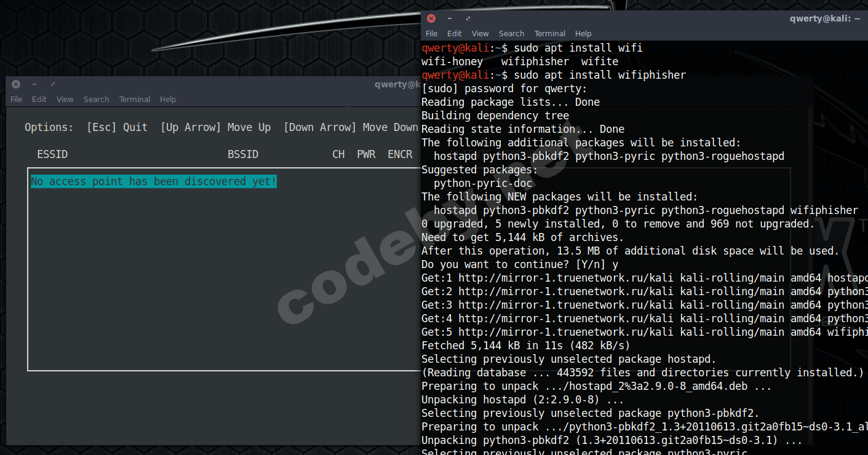Click the "[Down Arrow] Move Down" option text
Viewport: 868px width, 455px height.
[x=351, y=127]
